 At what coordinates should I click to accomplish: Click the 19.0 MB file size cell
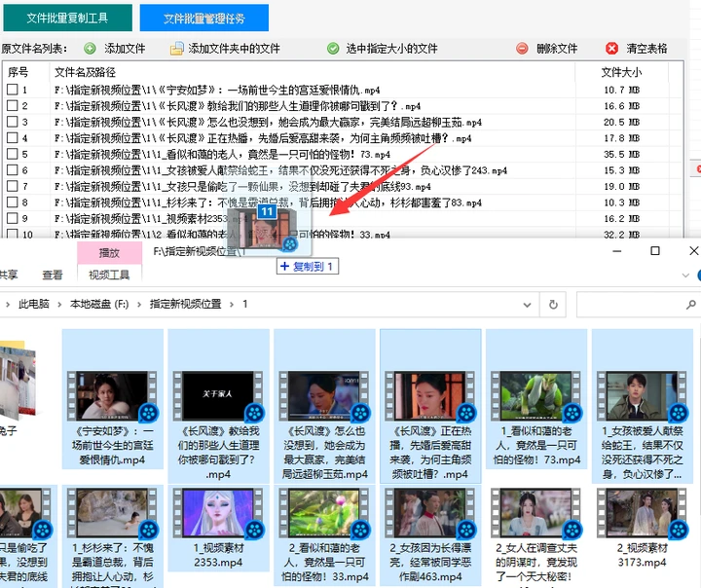(621, 187)
